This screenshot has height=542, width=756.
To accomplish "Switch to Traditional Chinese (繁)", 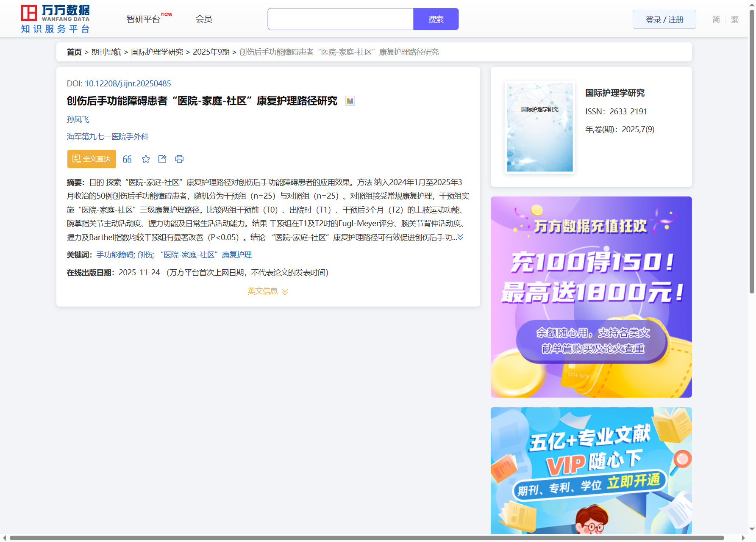I will [734, 19].
